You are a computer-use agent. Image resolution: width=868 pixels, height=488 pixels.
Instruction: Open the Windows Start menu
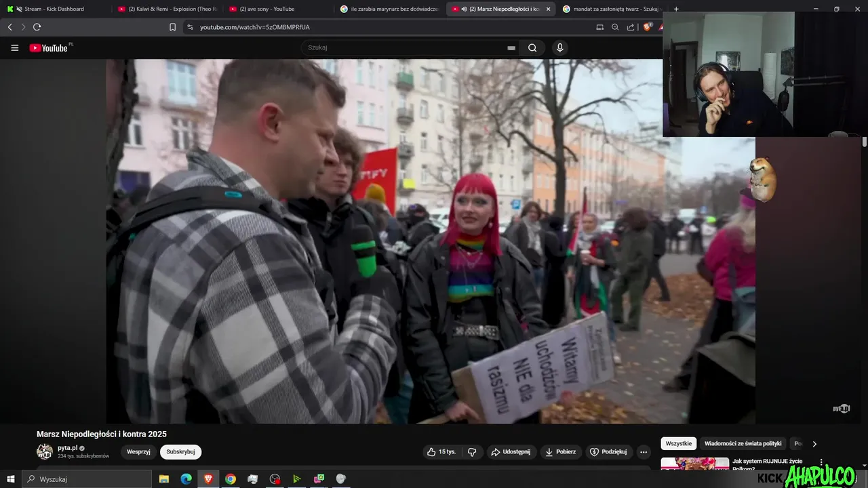(10, 479)
